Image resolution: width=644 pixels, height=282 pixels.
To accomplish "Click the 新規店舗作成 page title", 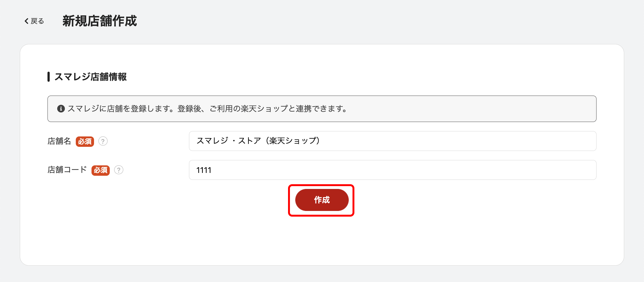I will tap(99, 21).
